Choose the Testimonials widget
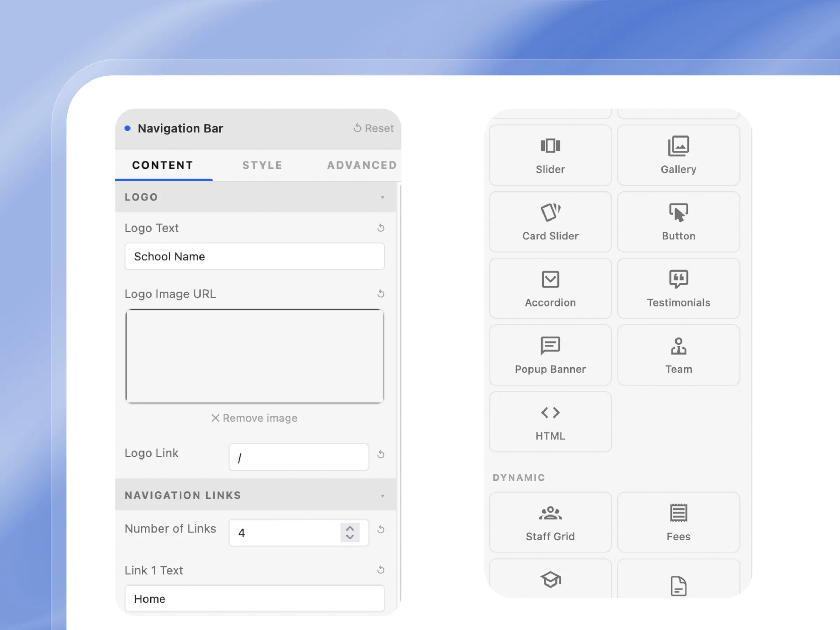Image resolution: width=840 pixels, height=630 pixels. (679, 289)
